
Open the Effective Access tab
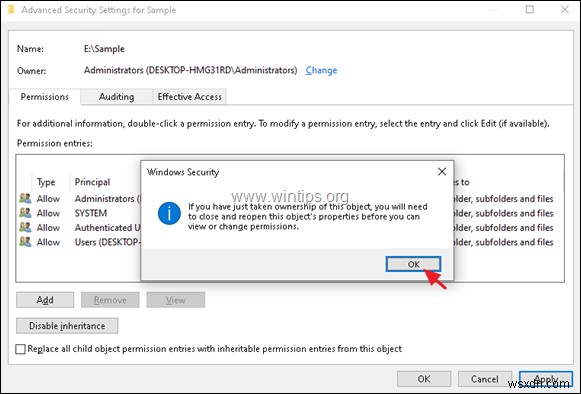click(x=190, y=97)
